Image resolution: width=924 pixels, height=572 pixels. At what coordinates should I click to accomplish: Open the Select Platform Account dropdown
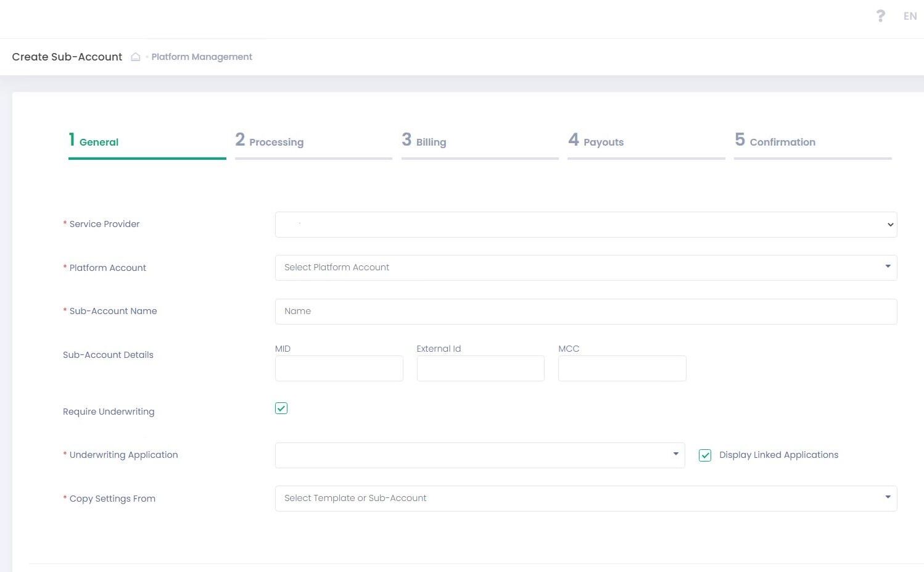click(580, 268)
